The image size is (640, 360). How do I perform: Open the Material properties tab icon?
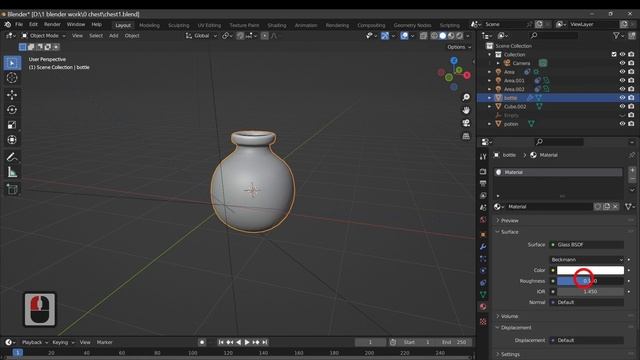(x=483, y=307)
